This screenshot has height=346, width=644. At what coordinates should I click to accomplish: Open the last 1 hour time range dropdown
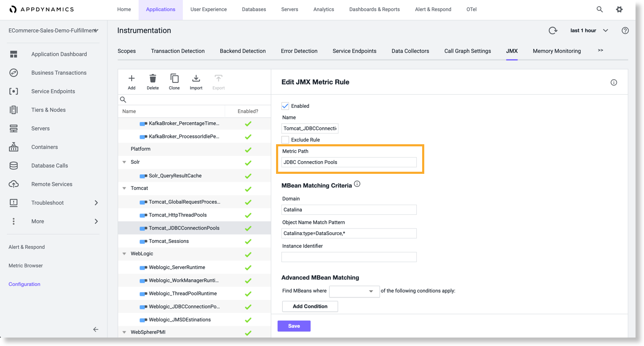[x=589, y=30]
